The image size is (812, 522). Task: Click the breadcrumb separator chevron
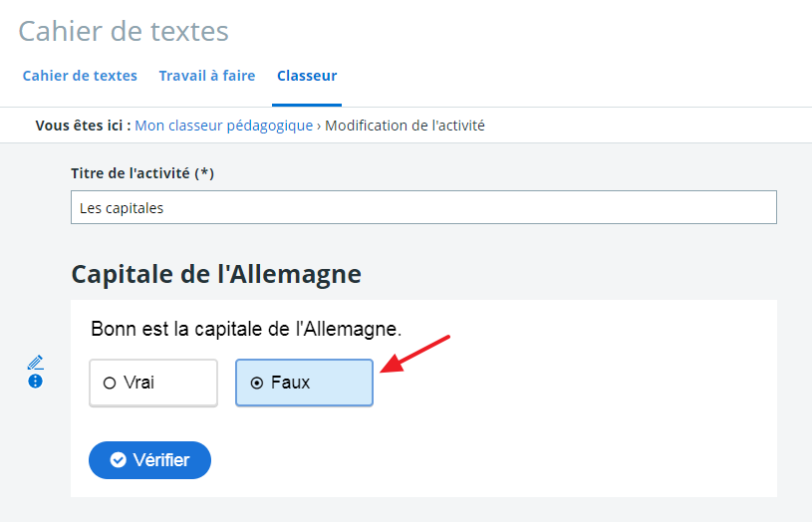(319, 126)
